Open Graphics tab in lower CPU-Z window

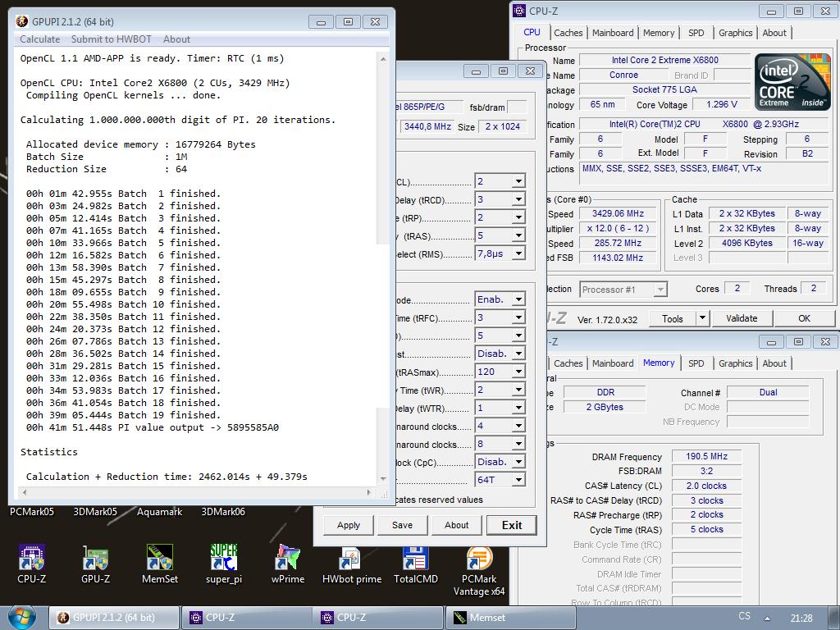[x=736, y=363]
